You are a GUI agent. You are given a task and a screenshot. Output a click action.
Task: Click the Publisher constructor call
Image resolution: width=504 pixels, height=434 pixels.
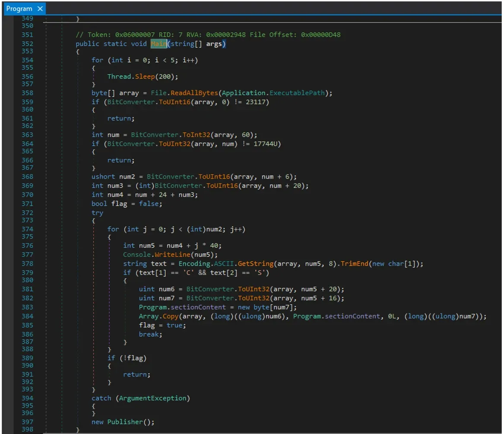[125, 422]
